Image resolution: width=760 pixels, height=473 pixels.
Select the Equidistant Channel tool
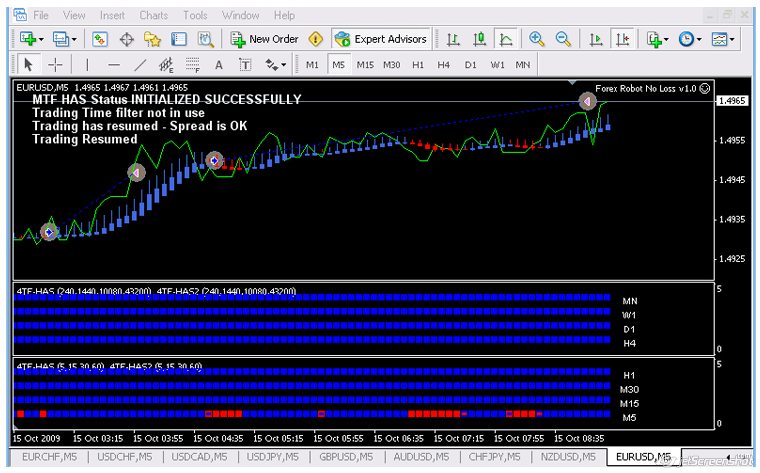click(166, 64)
